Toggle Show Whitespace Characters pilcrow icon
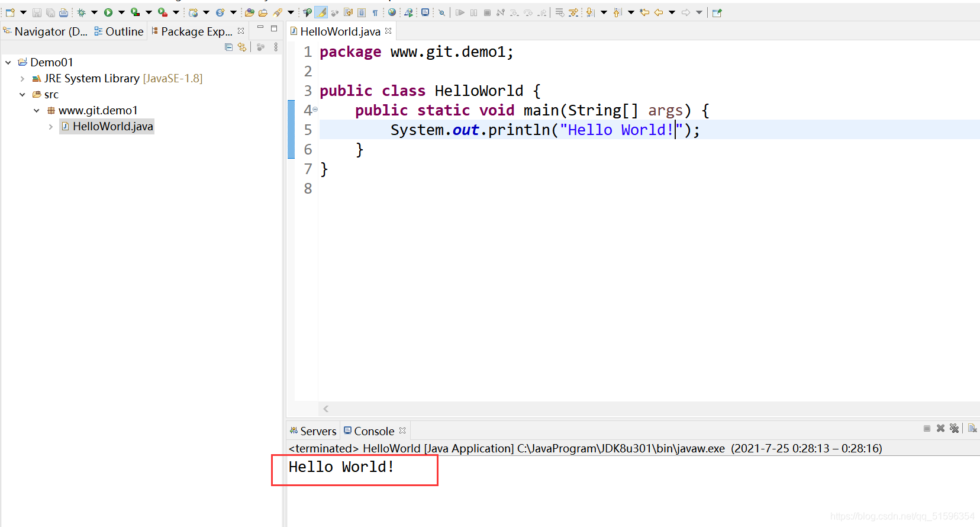Image resolution: width=980 pixels, height=527 pixels. pos(375,12)
